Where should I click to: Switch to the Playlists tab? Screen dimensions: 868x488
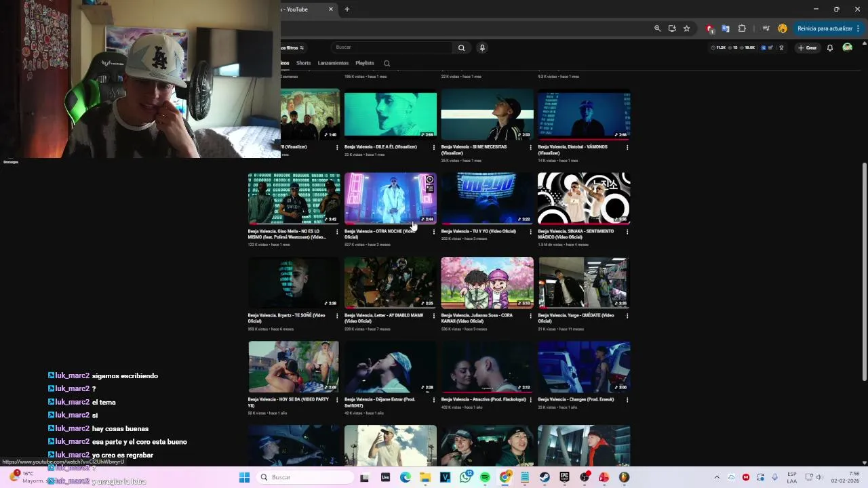point(365,63)
